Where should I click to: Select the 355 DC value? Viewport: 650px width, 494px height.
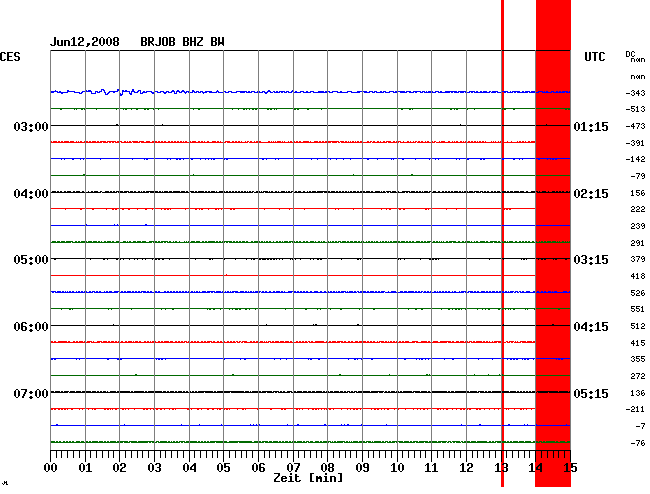[638, 359]
